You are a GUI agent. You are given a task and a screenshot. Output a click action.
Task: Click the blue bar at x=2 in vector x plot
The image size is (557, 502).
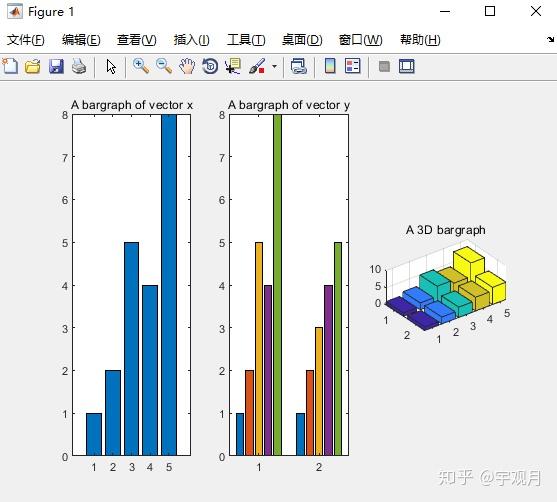click(x=113, y=413)
